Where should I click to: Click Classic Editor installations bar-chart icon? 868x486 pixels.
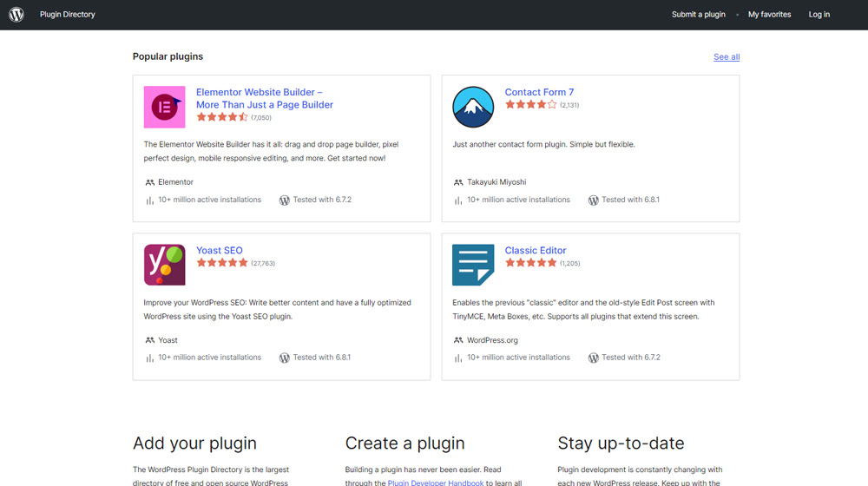click(x=457, y=358)
